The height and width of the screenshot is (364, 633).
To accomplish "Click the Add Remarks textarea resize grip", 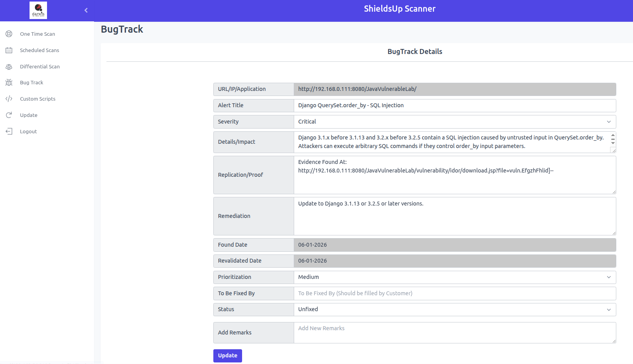I will 614,341.
